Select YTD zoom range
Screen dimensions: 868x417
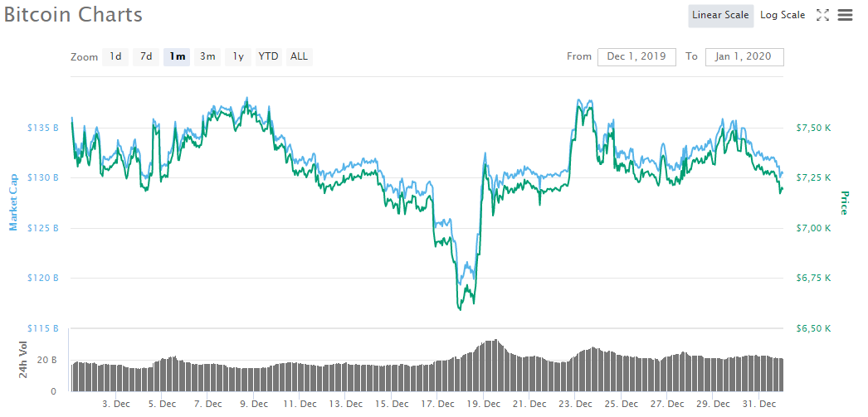tap(269, 56)
